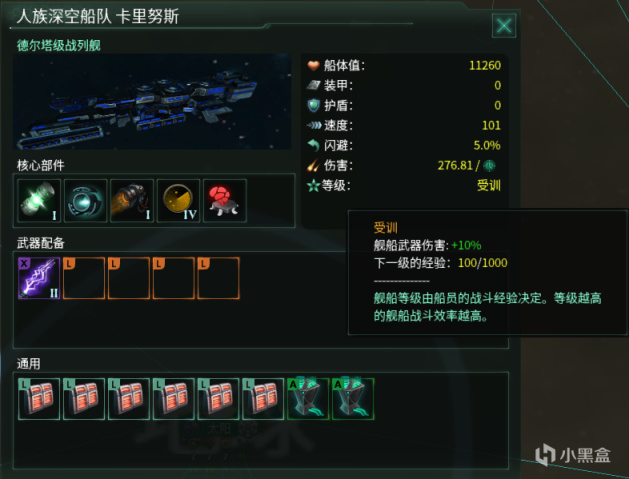Click the ship class name 德尔塔级战列舰

59,45
